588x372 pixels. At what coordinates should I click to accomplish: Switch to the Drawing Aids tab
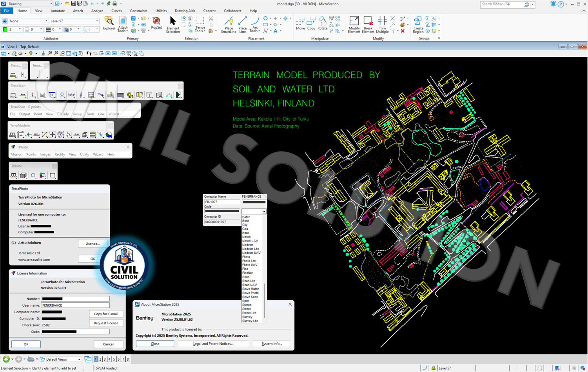tap(185, 11)
